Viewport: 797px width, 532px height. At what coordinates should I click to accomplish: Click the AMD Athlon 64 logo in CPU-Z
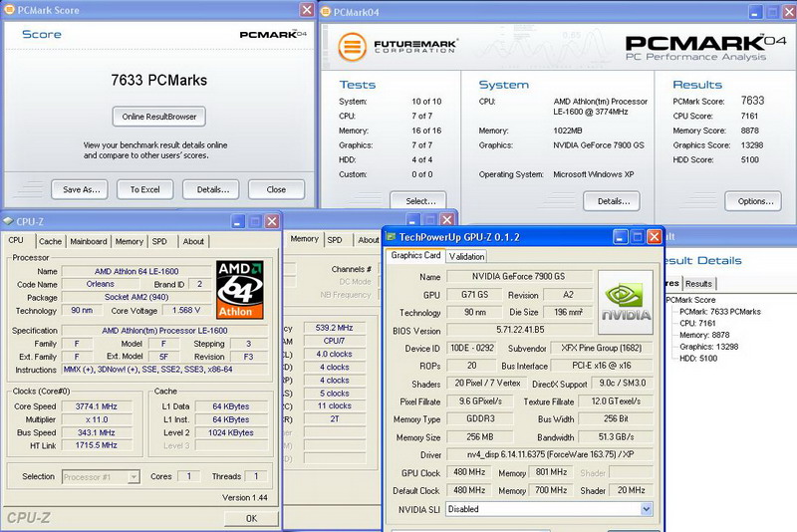tap(239, 290)
